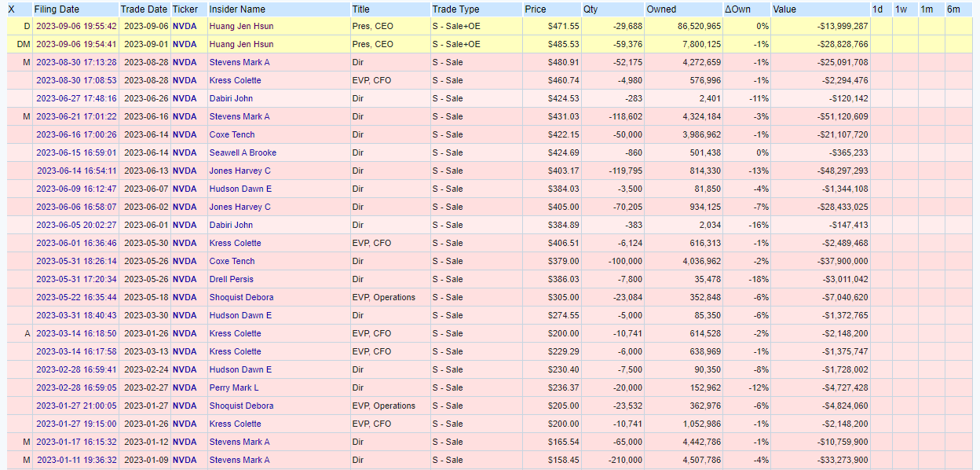This screenshot has width=980, height=470.
Task: Open Dabiri John in the 2023-06-26 trade row
Action: (231, 98)
